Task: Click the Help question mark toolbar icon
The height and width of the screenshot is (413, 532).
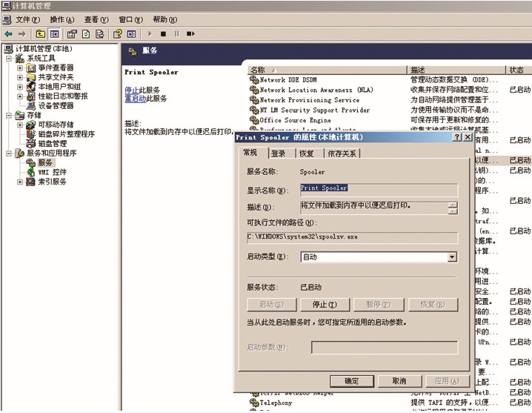Action: pyautogui.click(x=118, y=34)
